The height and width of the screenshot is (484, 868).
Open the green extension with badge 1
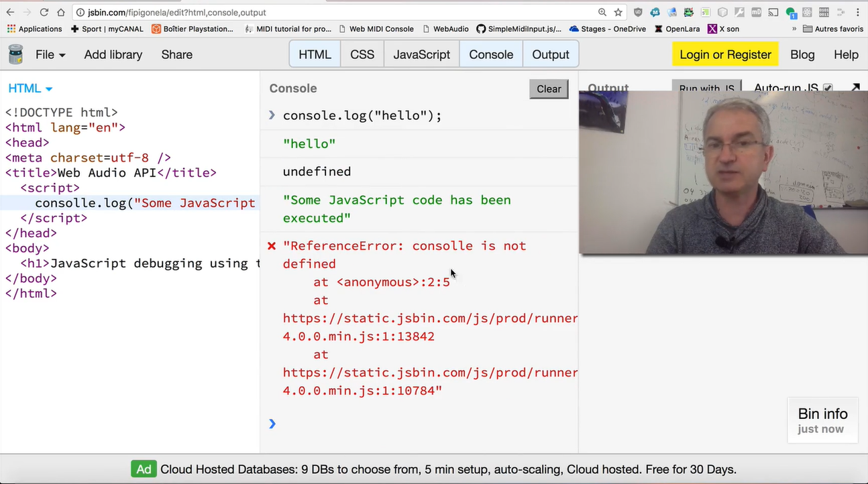point(791,13)
